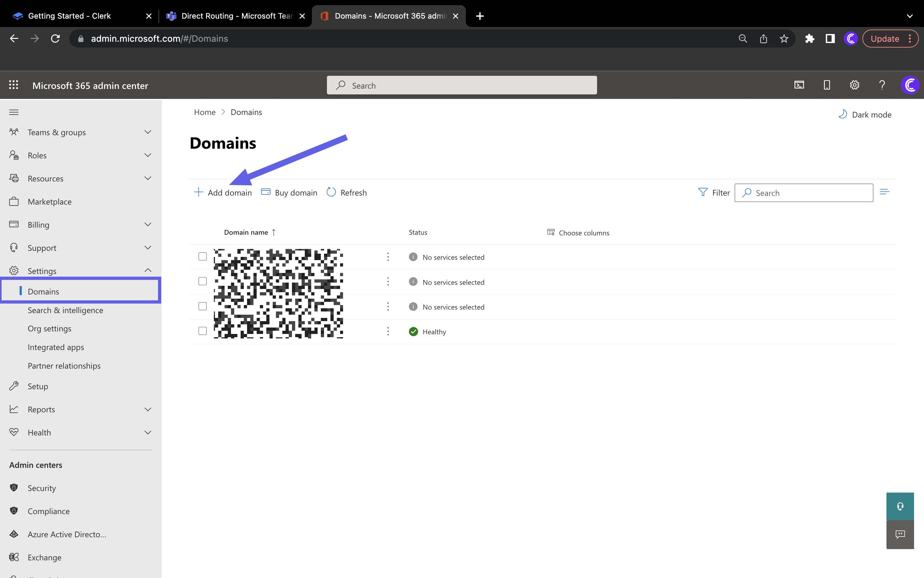Image resolution: width=924 pixels, height=578 pixels.
Task: Open Partner relationships
Action: [64, 366]
